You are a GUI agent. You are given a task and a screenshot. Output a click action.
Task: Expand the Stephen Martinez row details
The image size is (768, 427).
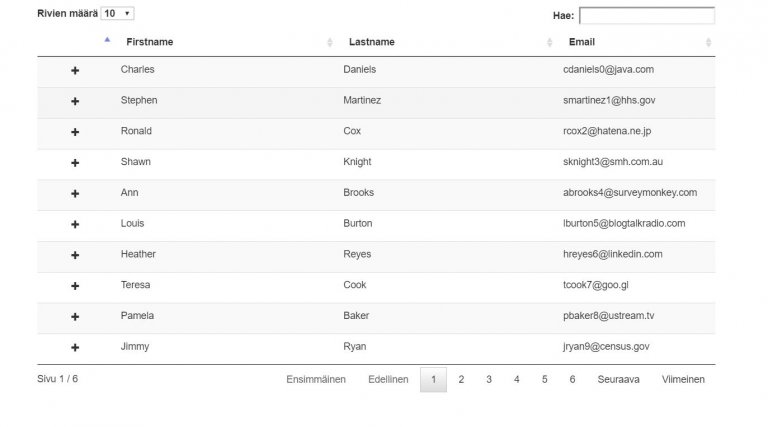tap(75, 101)
